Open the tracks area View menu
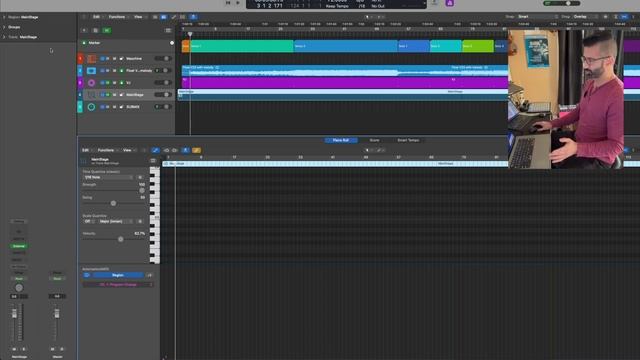The height and width of the screenshot is (360, 640). [x=138, y=17]
